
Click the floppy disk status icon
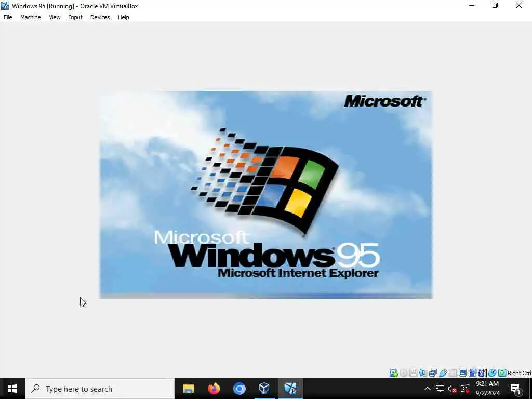[x=413, y=373]
